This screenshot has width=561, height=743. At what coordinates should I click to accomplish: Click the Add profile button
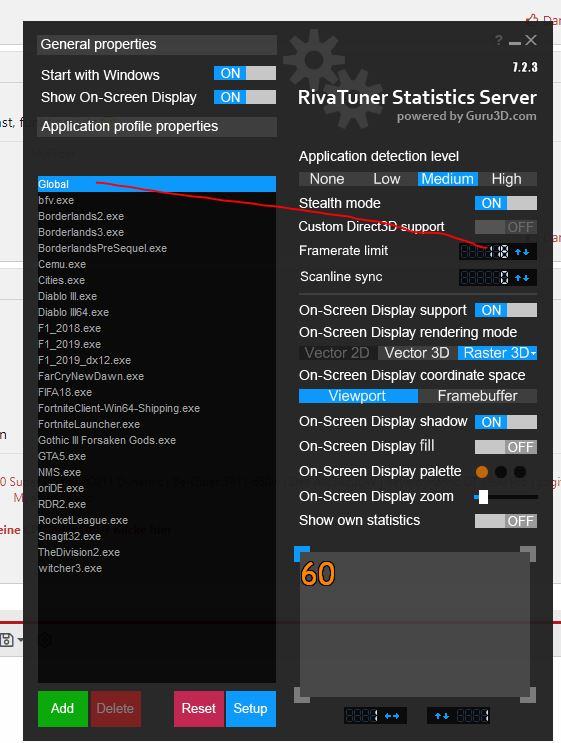[63, 708]
